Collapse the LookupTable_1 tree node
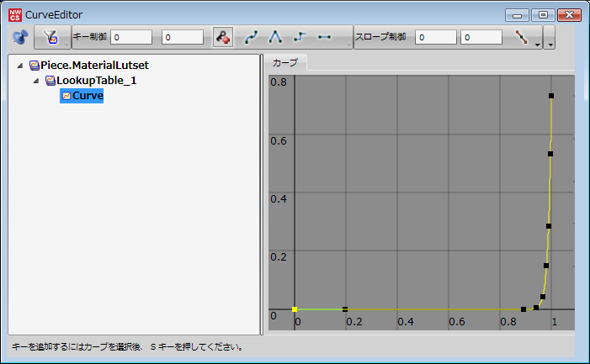This screenshot has width=590, height=364. pos(36,81)
